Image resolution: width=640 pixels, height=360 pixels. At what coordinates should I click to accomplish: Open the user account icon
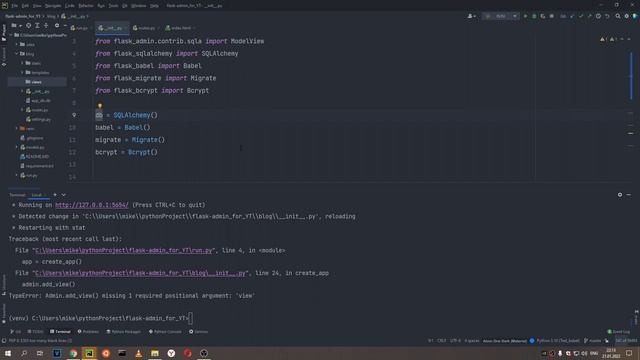tap(471, 16)
